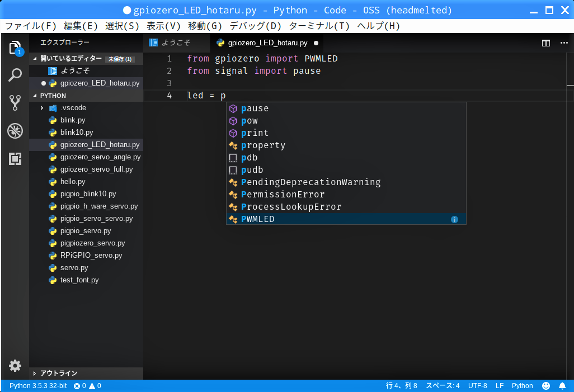574x392 pixels.
Task: Change the Python language mode
Action: pos(522,386)
